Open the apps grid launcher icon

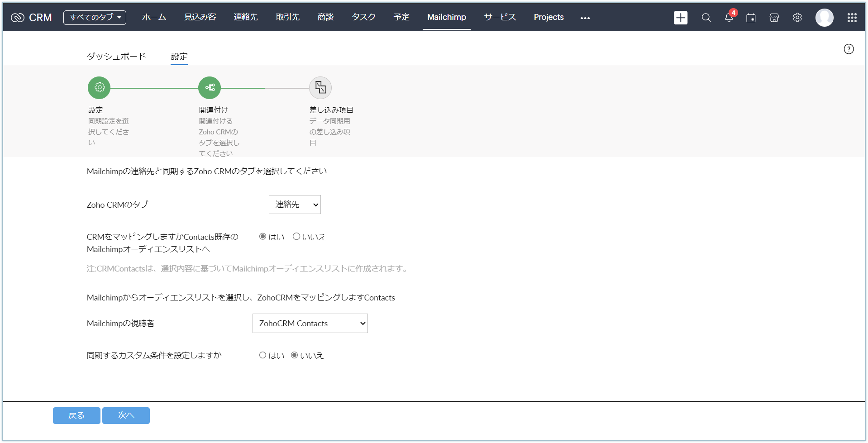(x=852, y=18)
